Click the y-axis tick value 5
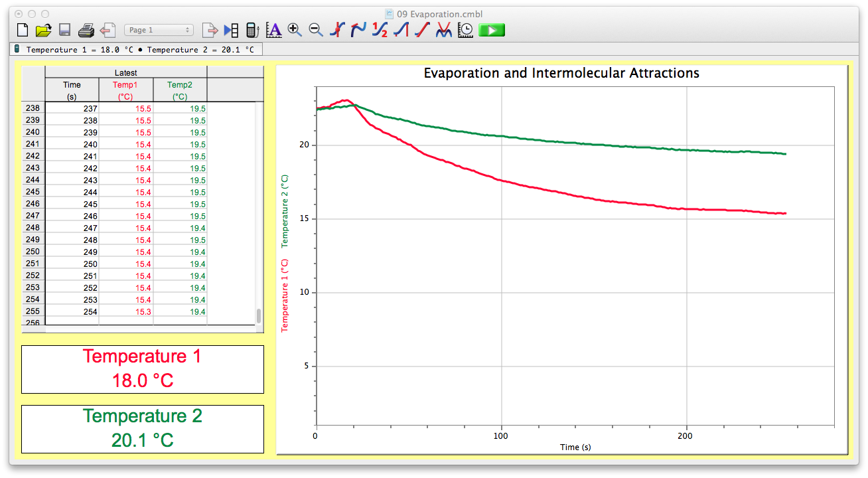The height and width of the screenshot is (478, 868). point(308,366)
